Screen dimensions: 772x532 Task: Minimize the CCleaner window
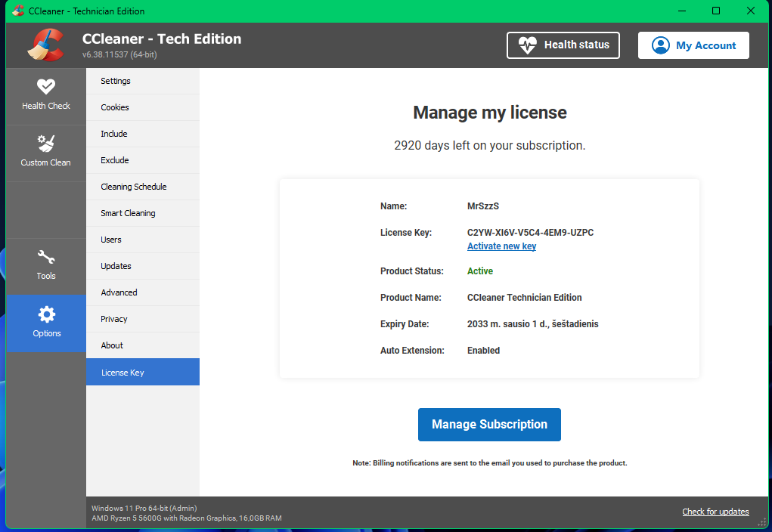pyautogui.click(x=682, y=11)
